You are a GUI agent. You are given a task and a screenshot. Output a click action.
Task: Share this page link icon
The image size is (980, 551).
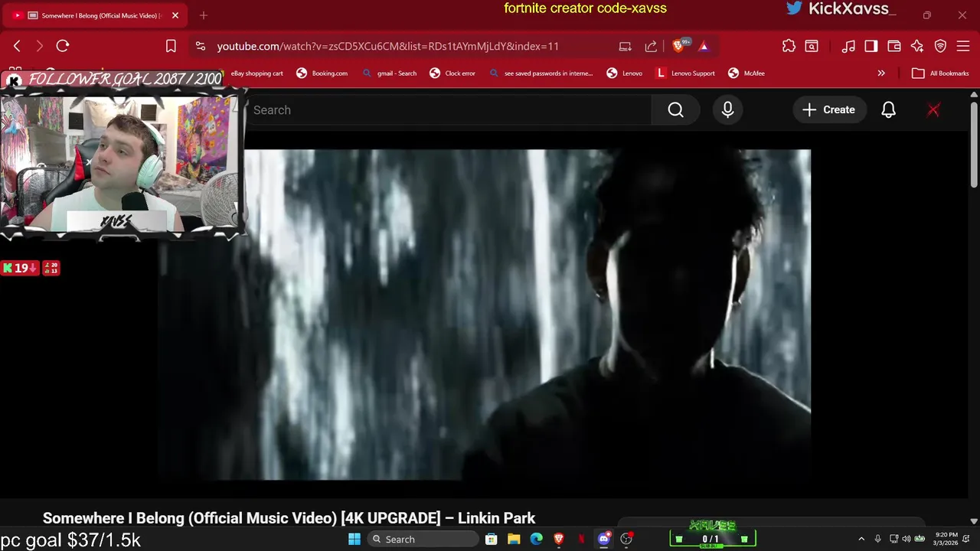click(651, 46)
